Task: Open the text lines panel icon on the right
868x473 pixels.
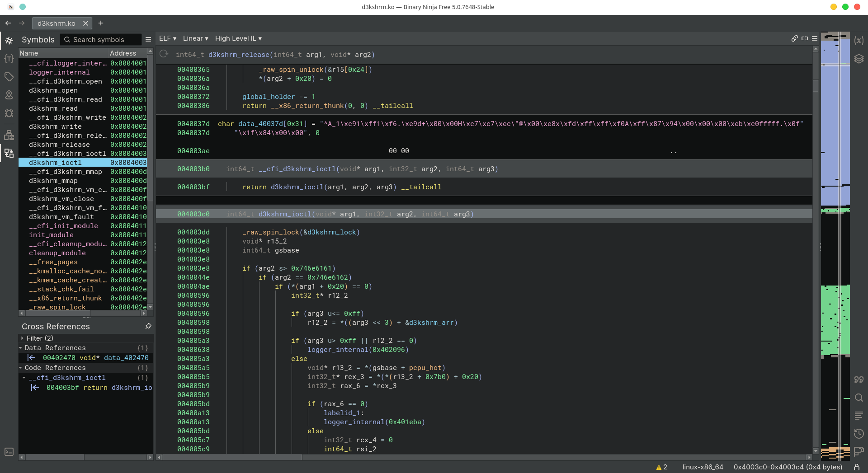Action: click(859, 416)
